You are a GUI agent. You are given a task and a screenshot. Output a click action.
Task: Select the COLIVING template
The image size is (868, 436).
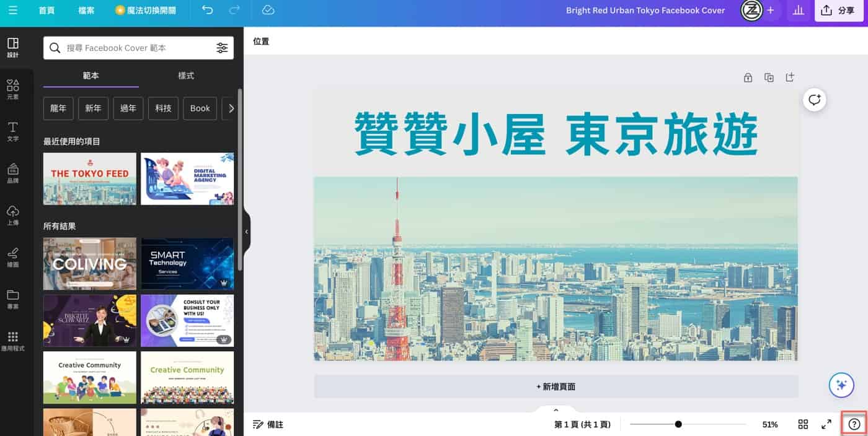(x=90, y=264)
